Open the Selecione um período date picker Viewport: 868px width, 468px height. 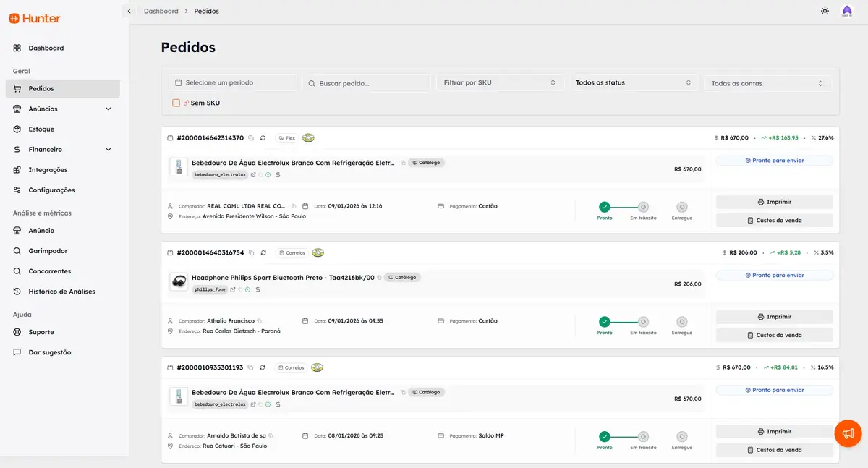pyautogui.click(x=233, y=82)
